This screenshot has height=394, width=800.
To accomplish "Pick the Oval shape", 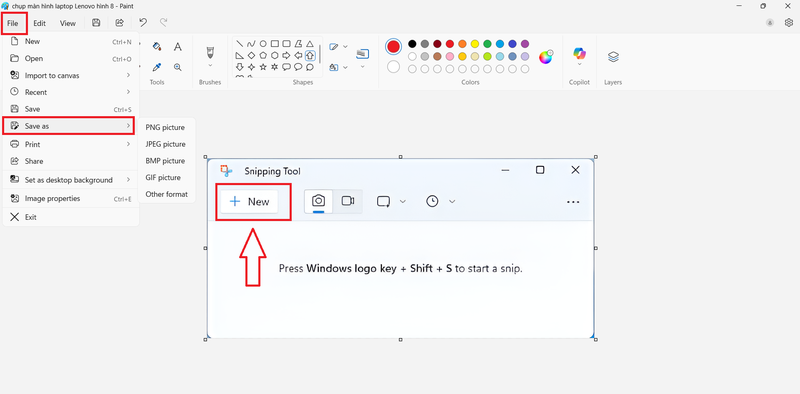I will [x=263, y=44].
